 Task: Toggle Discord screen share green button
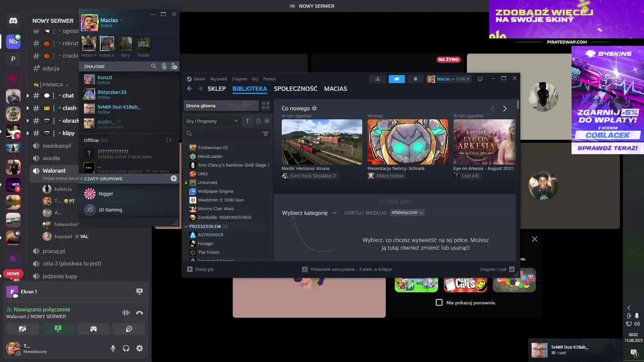click(x=58, y=329)
